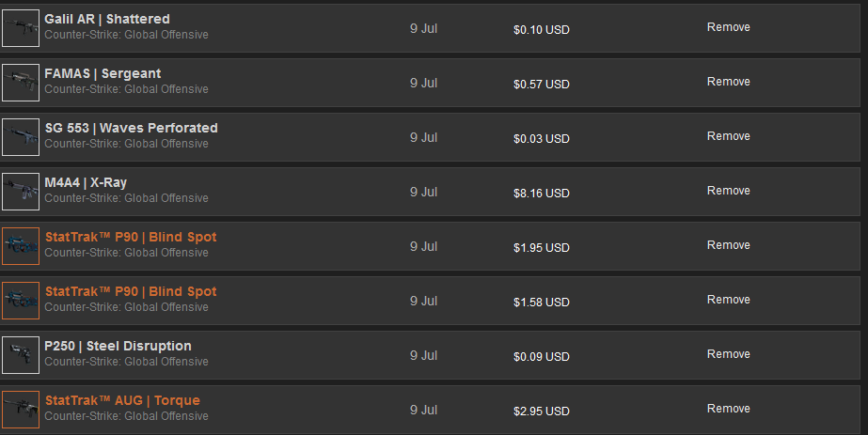Open the FAMAS Sergeant weapon icon
868x435 pixels.
point(21,83)
